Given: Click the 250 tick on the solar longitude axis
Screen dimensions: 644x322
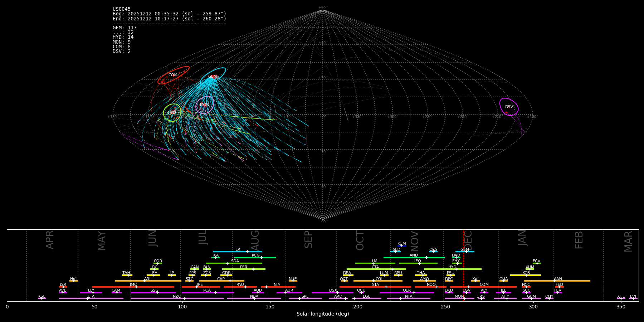Looking at the screenshot, I should point(445,307).
